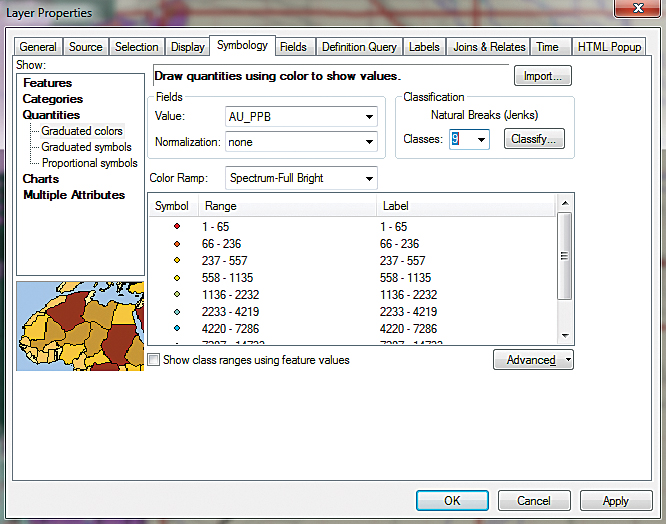Select the range value 558 - 1135
This screenshot has height=524, width=666.
[228, 278]
